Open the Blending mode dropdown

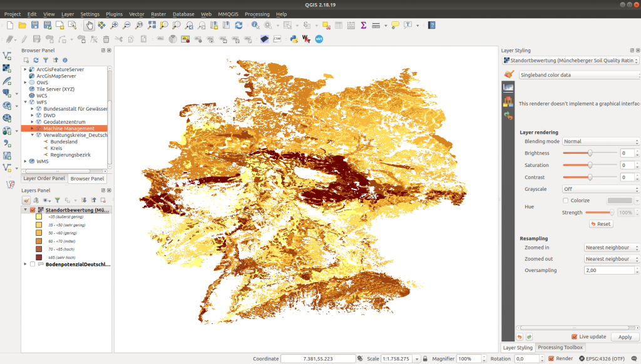point(600,141)
